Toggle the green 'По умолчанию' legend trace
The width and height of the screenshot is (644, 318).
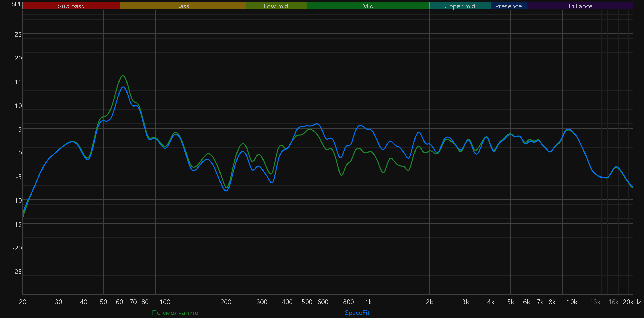(175, 313)
